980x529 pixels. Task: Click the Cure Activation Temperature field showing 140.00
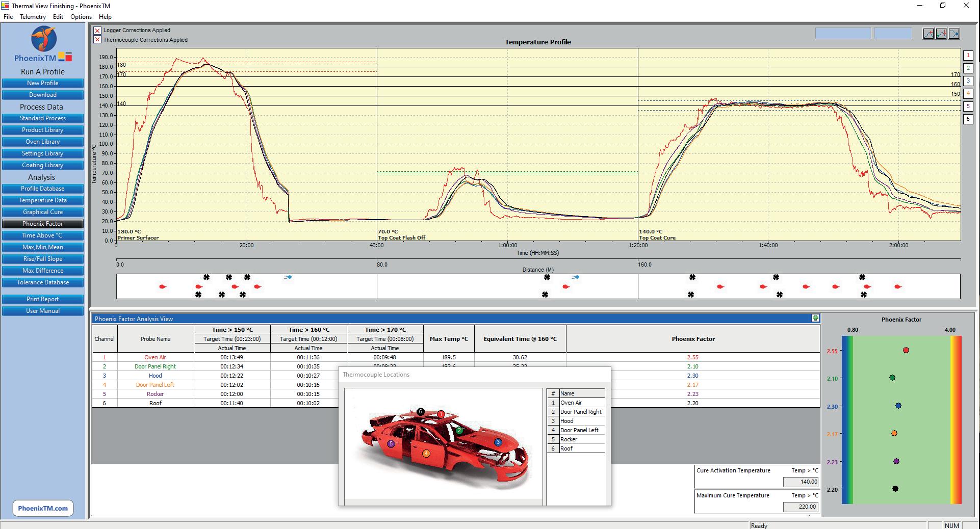point(801,482)
